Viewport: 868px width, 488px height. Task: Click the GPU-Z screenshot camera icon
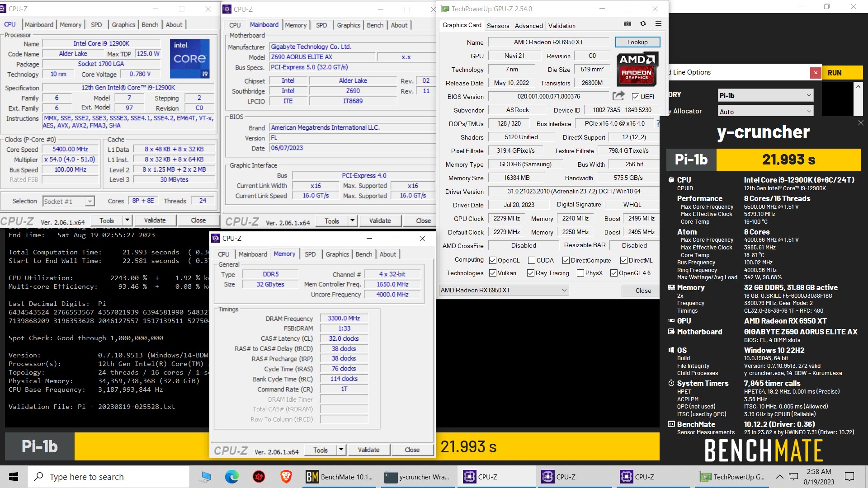click(627, 23)
